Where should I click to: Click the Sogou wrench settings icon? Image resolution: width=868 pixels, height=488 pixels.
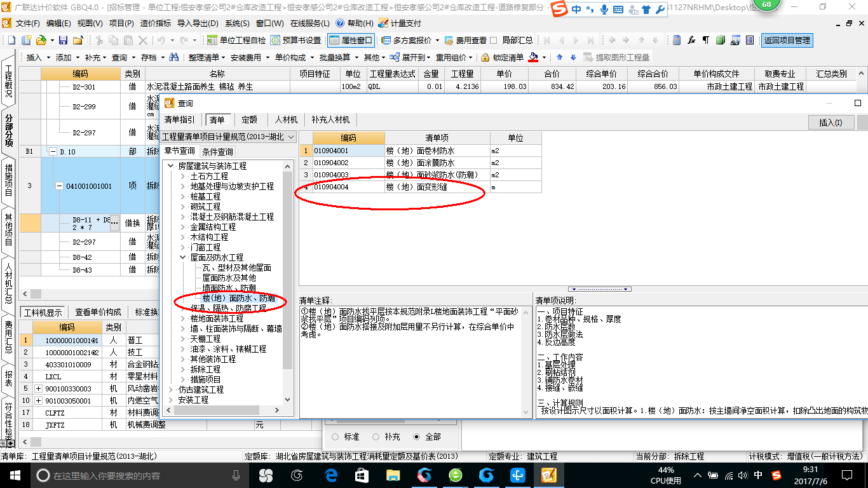(660, 10)
